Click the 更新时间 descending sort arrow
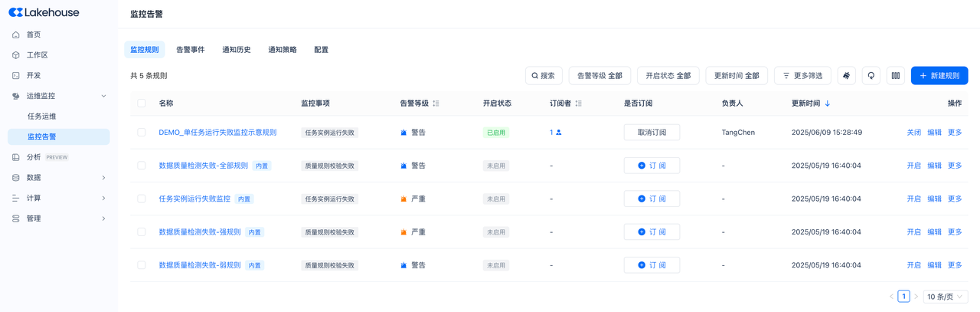The image size is (980, 312). [828, 103]
